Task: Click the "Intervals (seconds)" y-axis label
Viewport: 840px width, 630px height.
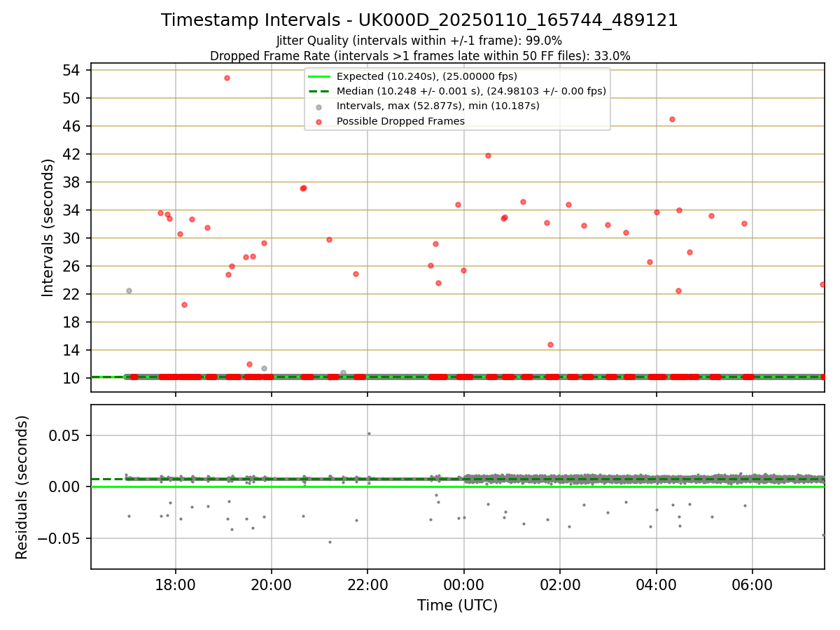Action: click(x=48, y=227)
